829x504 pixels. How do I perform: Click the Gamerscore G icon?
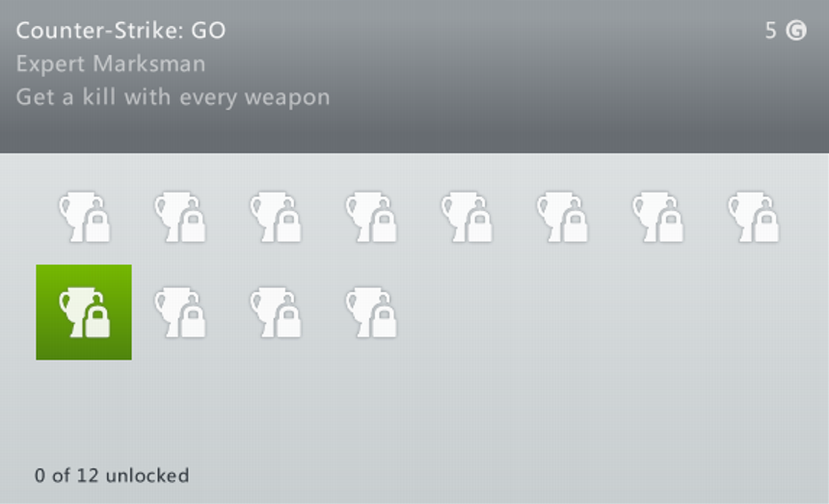[796, 31]
